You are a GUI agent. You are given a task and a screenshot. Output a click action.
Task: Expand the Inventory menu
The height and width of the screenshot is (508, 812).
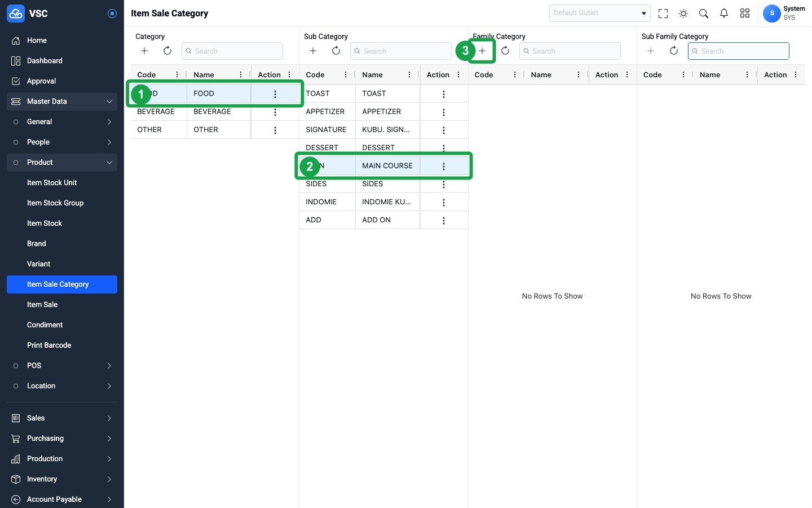click(x=62, y=479)
